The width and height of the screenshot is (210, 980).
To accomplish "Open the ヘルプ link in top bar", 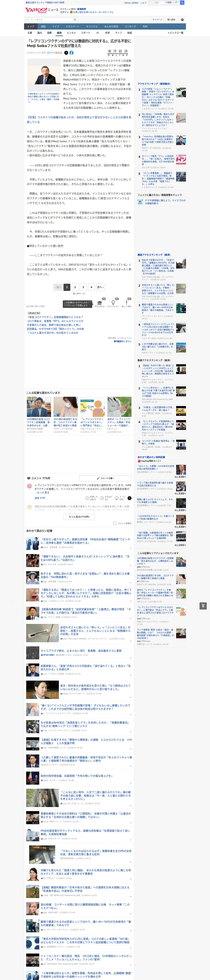I will point(143,3).
